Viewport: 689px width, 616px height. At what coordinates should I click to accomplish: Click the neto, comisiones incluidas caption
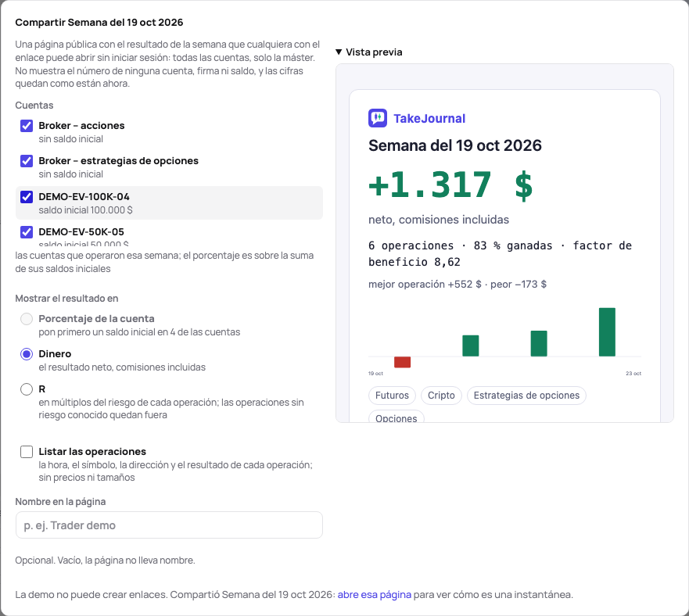tap(439, 220)
